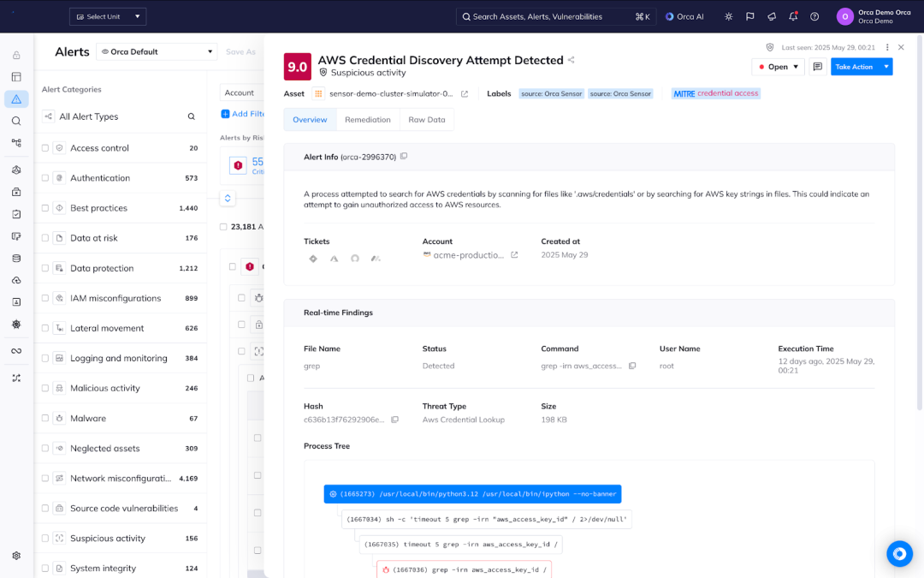Click the lock icon at top of sidebar
Image resolution: width=924 pixels, height=578 pixels.
pos(16,55)
